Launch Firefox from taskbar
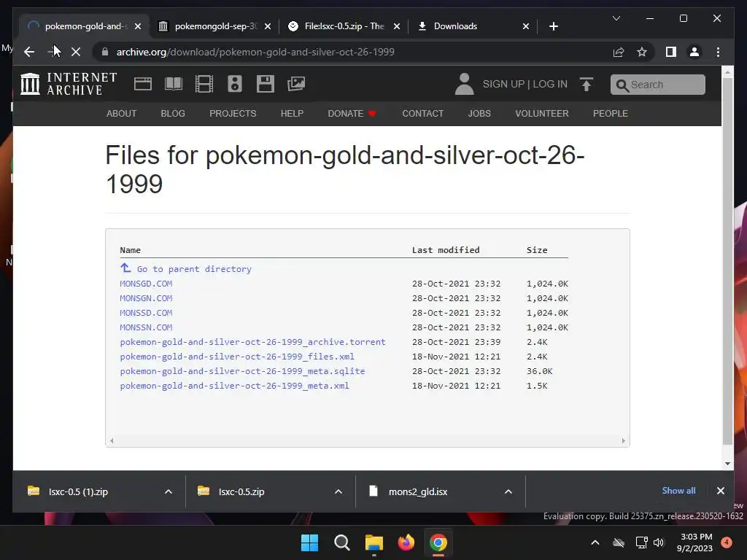This screenshot has width=747, height=560. [406, 542]
